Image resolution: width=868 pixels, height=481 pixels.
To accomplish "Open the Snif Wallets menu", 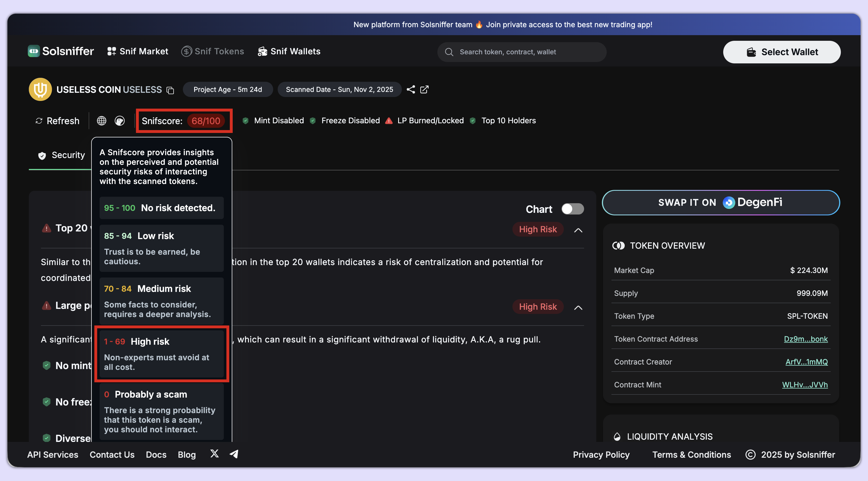I will coord(289,51).
